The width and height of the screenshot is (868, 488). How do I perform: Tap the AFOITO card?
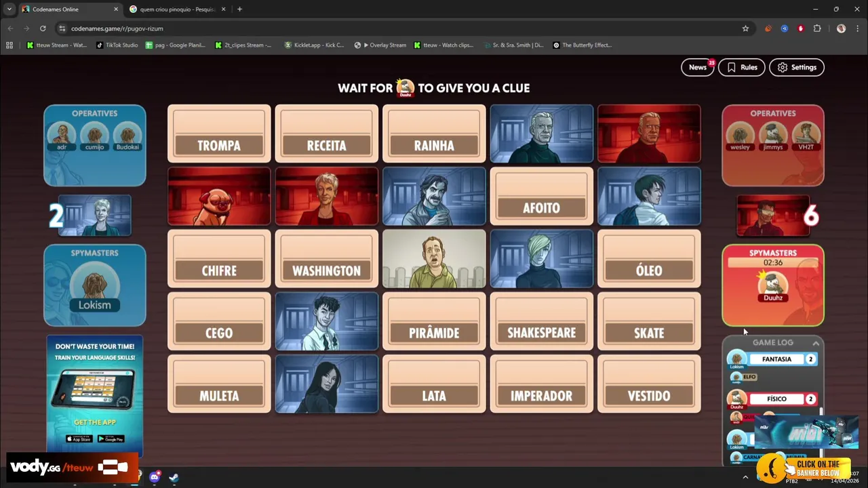[x=541, y=197]
